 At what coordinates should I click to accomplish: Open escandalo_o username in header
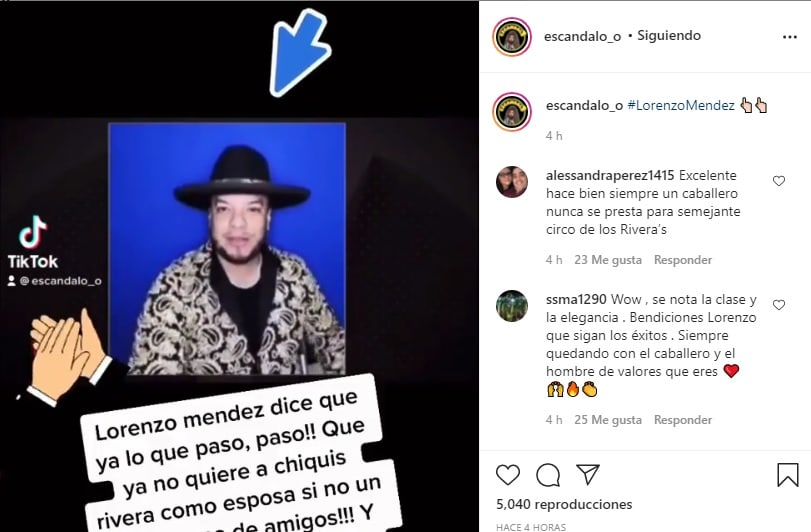coord(582,36)
